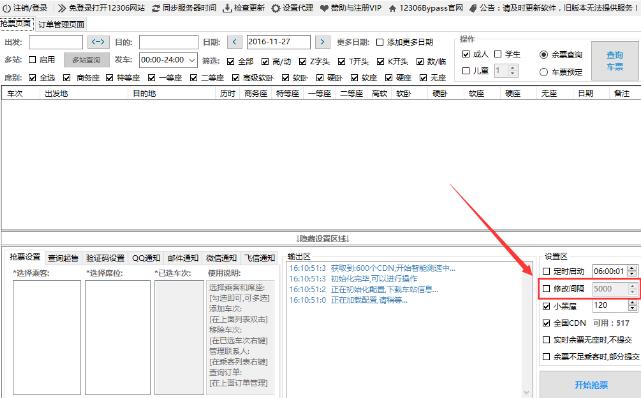Sort by the 车次 column header
The height and width of the screenshot is (398, 641).
(16, 94)
